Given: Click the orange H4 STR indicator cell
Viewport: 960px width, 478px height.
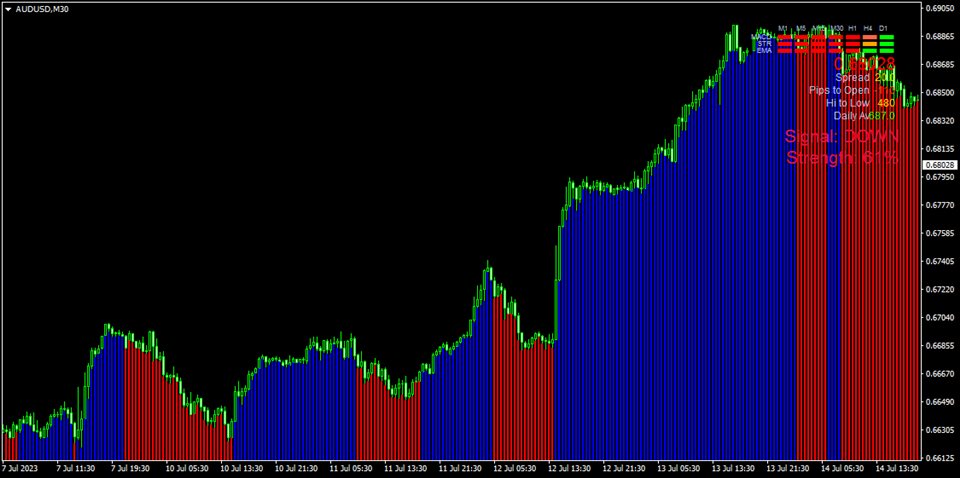Looking at the screenshot, I should [x=869, y=44].
